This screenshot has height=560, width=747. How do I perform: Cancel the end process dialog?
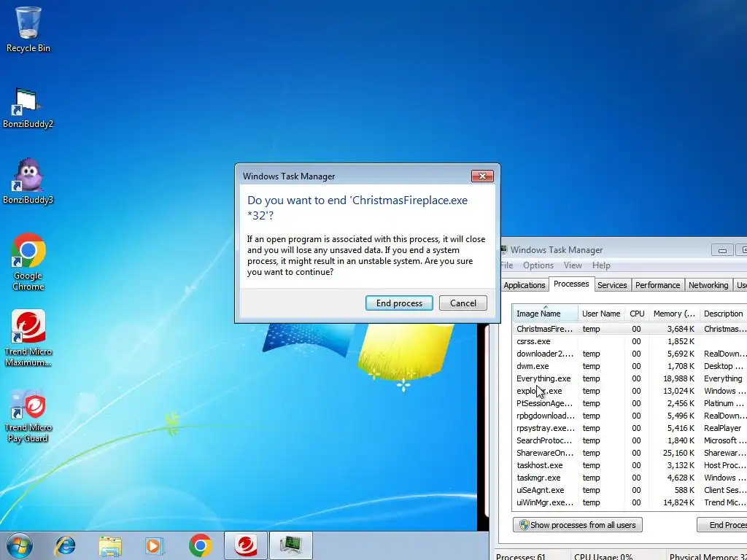coord(463,303)
